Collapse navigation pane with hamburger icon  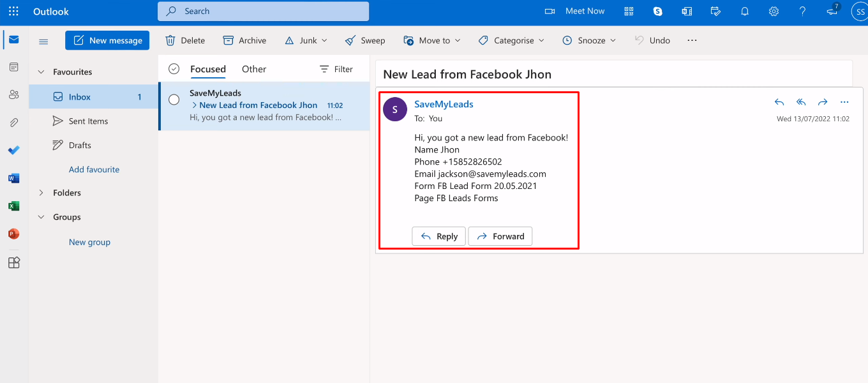click(43, 41)
